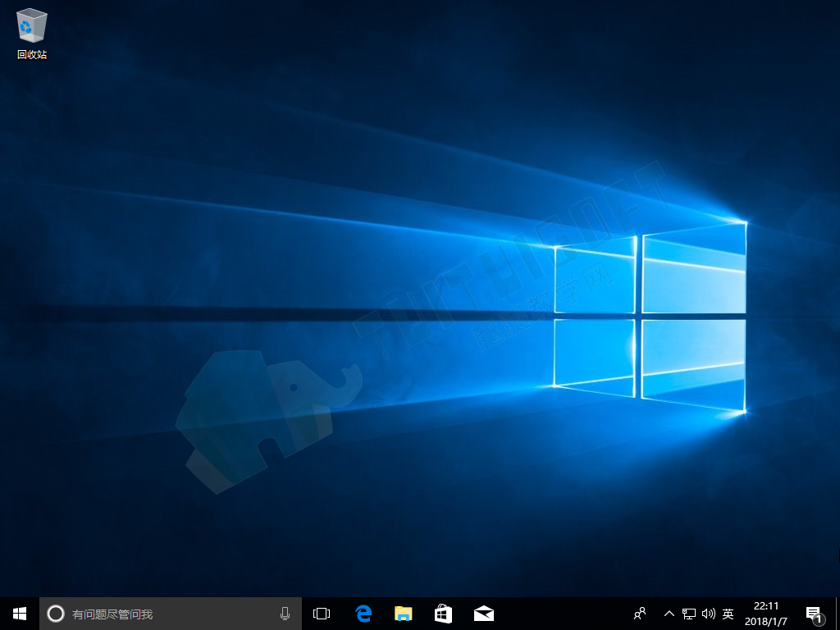
Task: Launch the Mail app from taskbar
Action: 484,614
